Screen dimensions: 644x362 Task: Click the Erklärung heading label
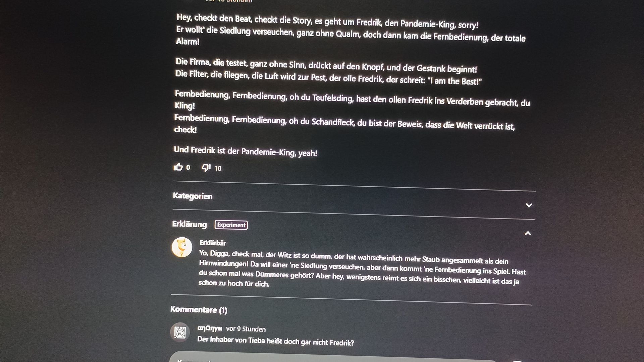pyautogui.click(x=190, y=224)
